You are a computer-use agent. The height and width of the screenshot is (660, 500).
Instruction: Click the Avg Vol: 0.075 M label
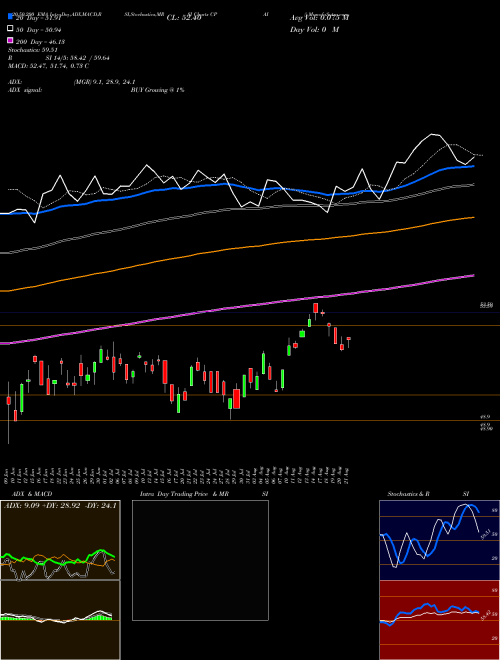click(320, 18)
